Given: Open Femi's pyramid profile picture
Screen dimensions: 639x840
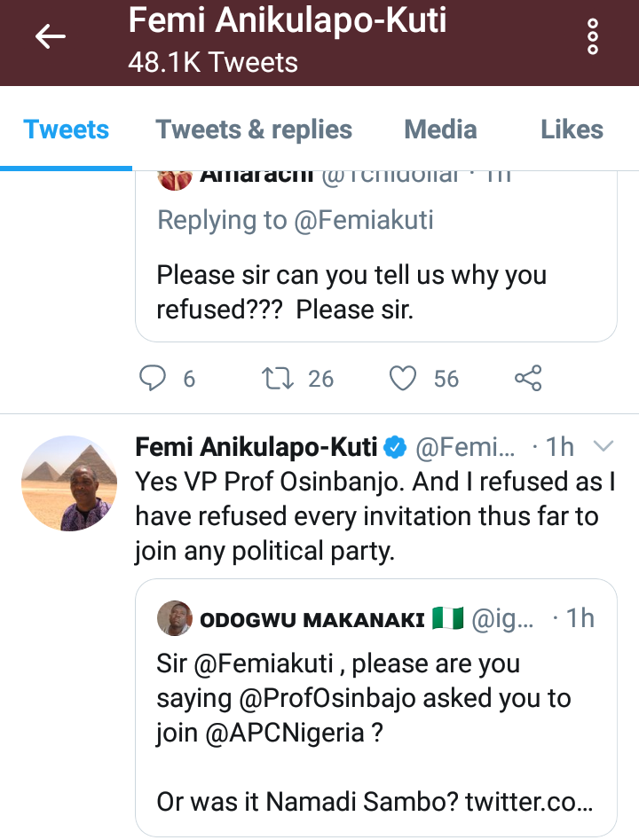Looking at the screenshot, I should pyautogui.click(x=69, y=483).
